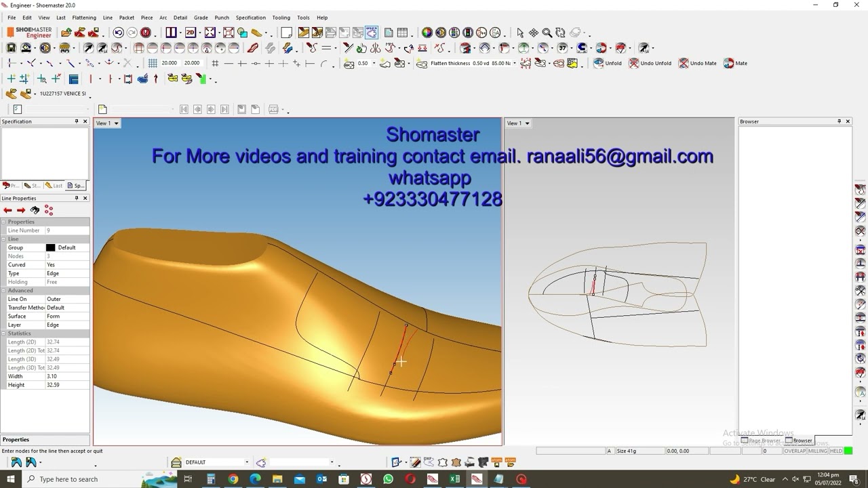Screen dimensions: 868x488
Task: Toggle OVERLAP status bar indicator
Action: 795,451
